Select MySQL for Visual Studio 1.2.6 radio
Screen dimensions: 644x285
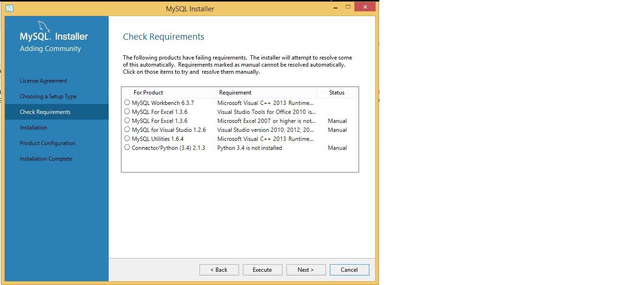point(127,130)
